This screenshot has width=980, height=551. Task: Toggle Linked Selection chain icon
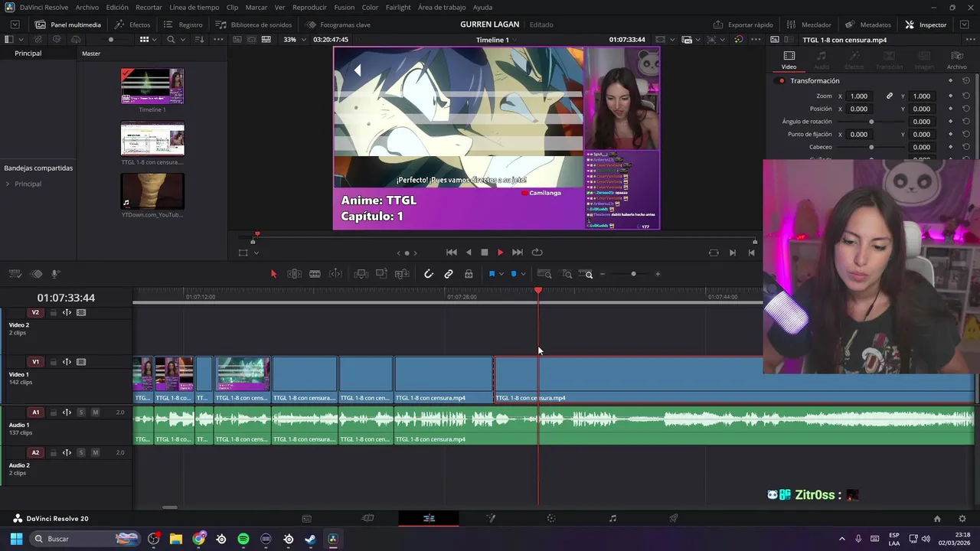(449, 274)
